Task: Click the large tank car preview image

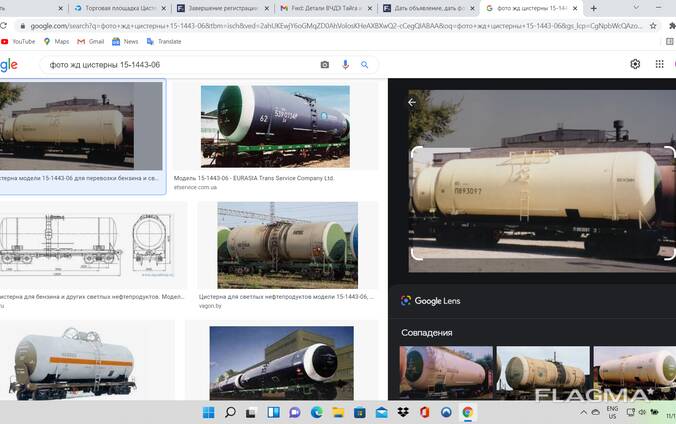Action: pyautogui.click(x=542, y=181)
